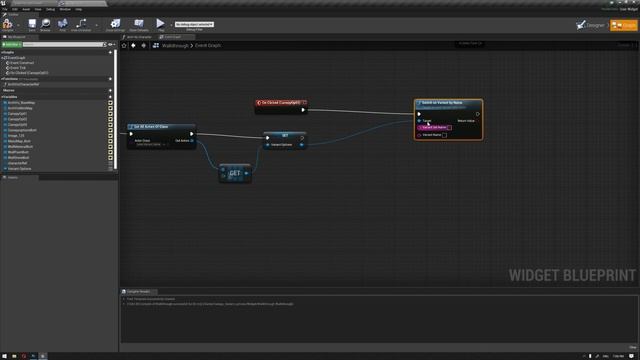Open the debug object filter dropdown
Viewport: 640px width, 360px height.
pyautogui.click(x=194, y=24)
